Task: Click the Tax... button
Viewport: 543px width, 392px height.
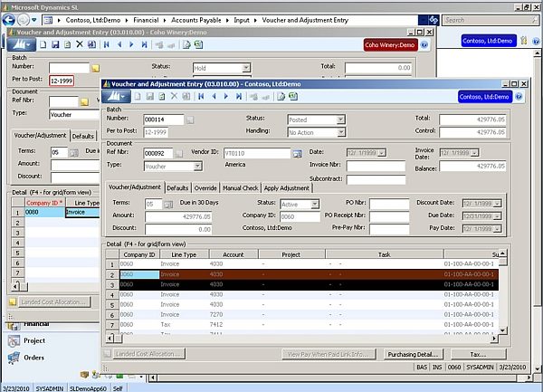Action: click(477, 354)
